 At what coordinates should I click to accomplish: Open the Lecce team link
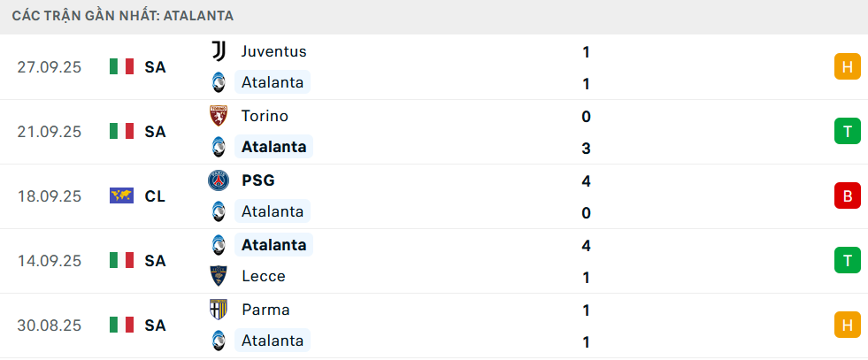tap(263, 276)
